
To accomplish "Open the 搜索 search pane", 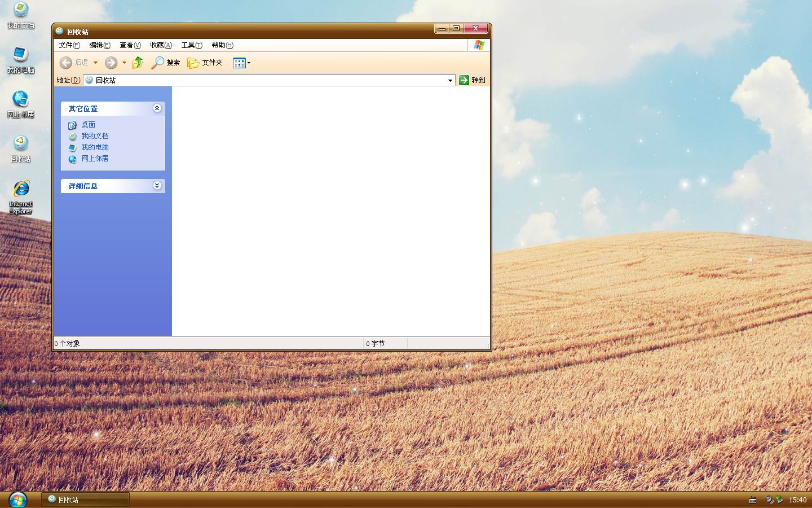I will (165, 63).
